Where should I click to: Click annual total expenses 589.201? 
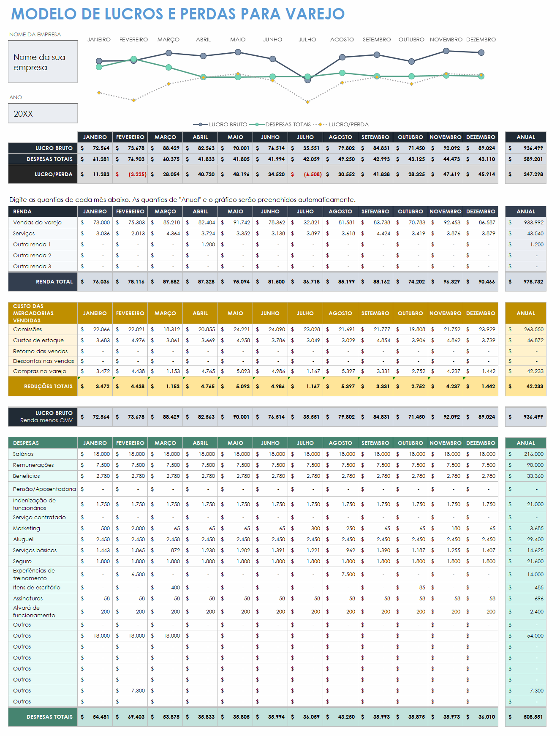tap(526, 159)
